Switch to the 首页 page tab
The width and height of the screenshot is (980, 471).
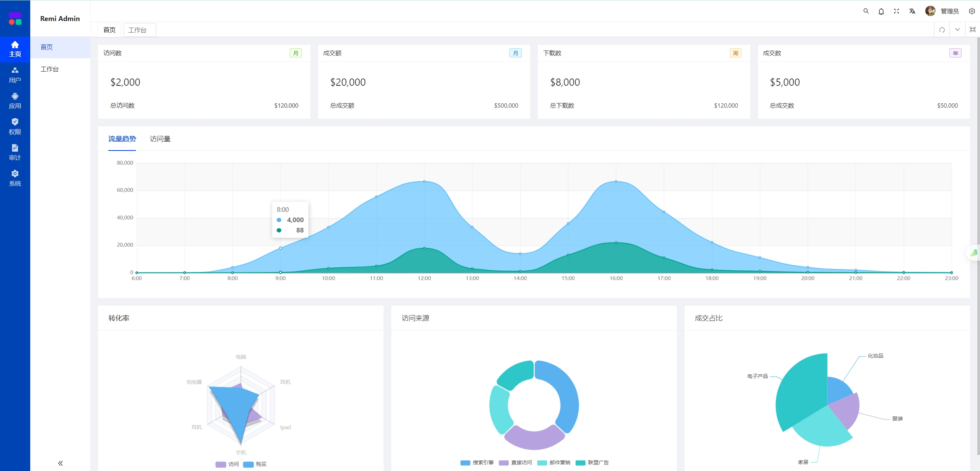click(x=109, y=30)
